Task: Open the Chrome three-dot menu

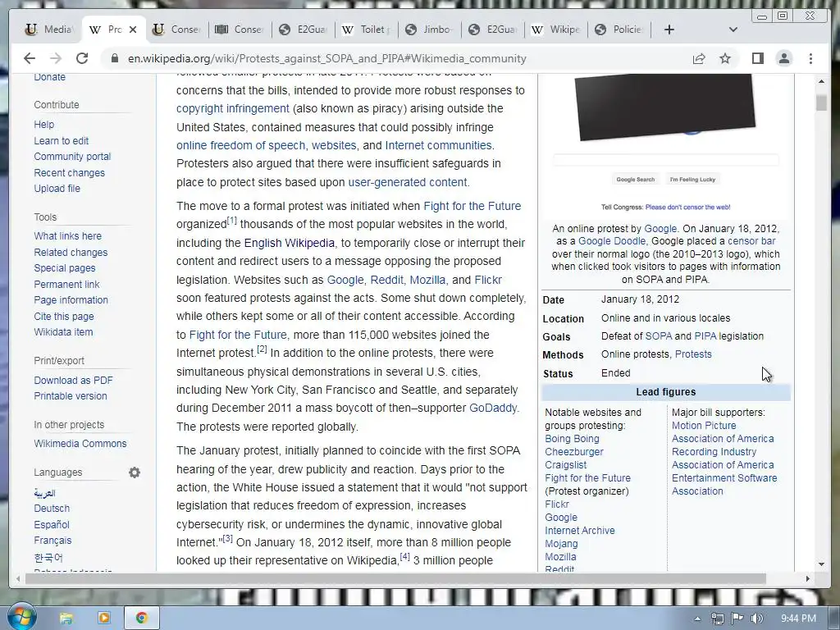Action: tap(810, 58)
